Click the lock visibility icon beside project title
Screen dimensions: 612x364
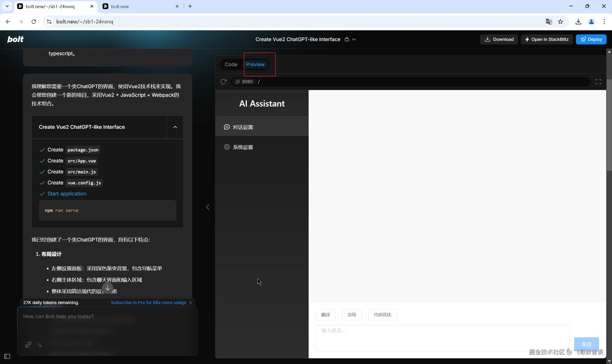pyautogui.click(x=347, y=39)
